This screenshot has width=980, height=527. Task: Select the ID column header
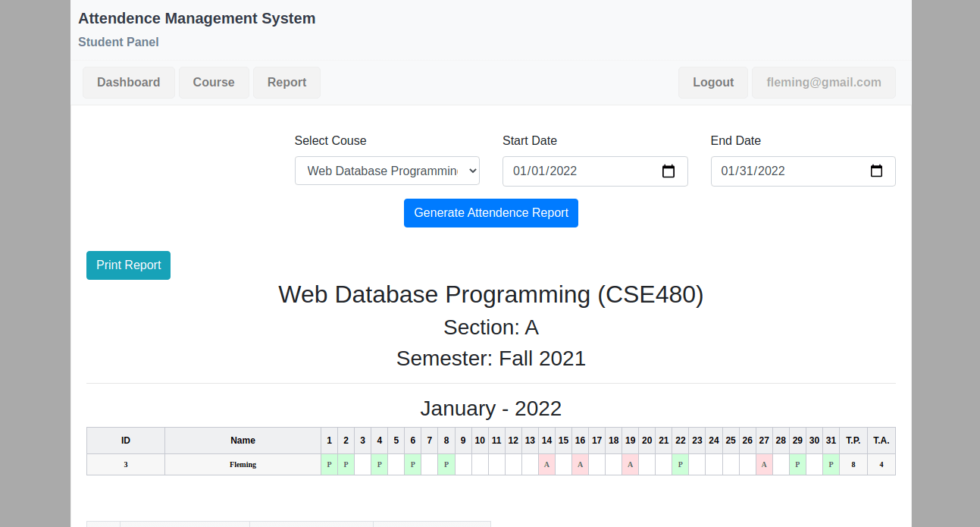pyautogui.click(x=126, y=441)
